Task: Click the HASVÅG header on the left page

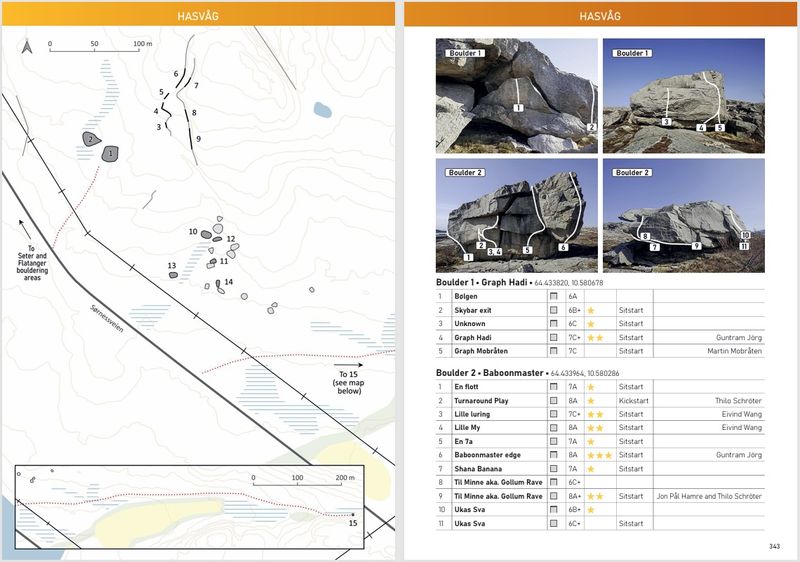Action: point(198,16)
